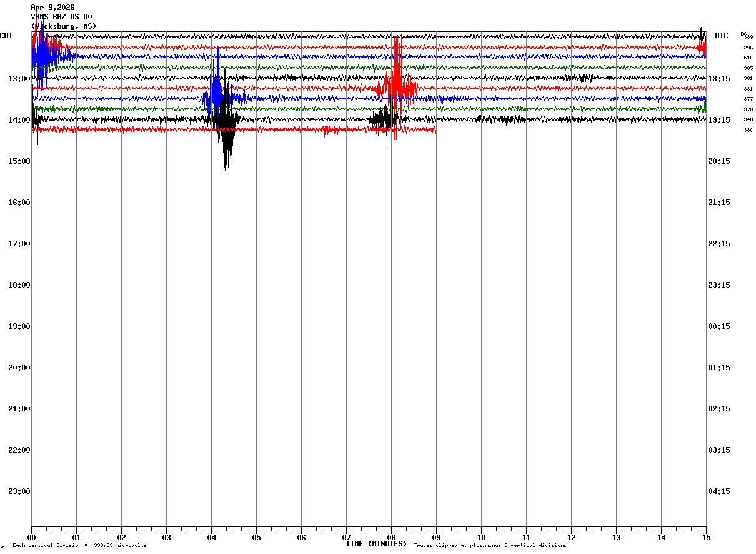This screenshot has height=554, width=756.
Task: Click the '14:00' CDT hour label
Action: pos(19,120)
